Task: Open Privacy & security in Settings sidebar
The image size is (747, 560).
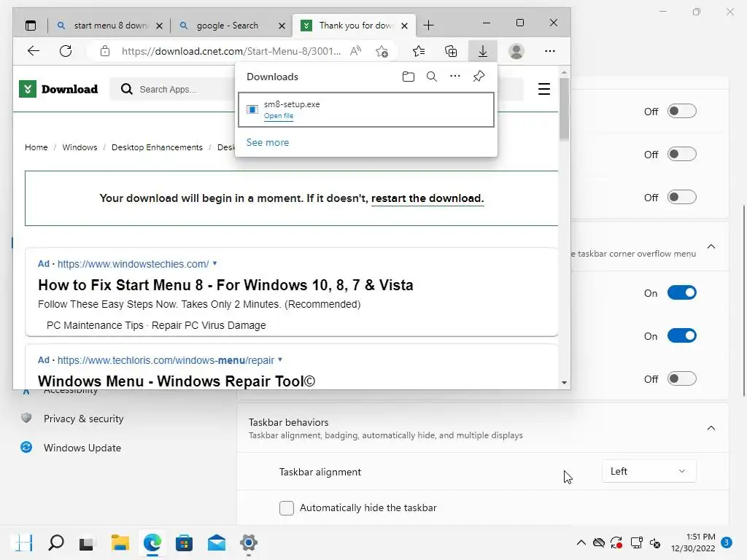Action: 83,419
